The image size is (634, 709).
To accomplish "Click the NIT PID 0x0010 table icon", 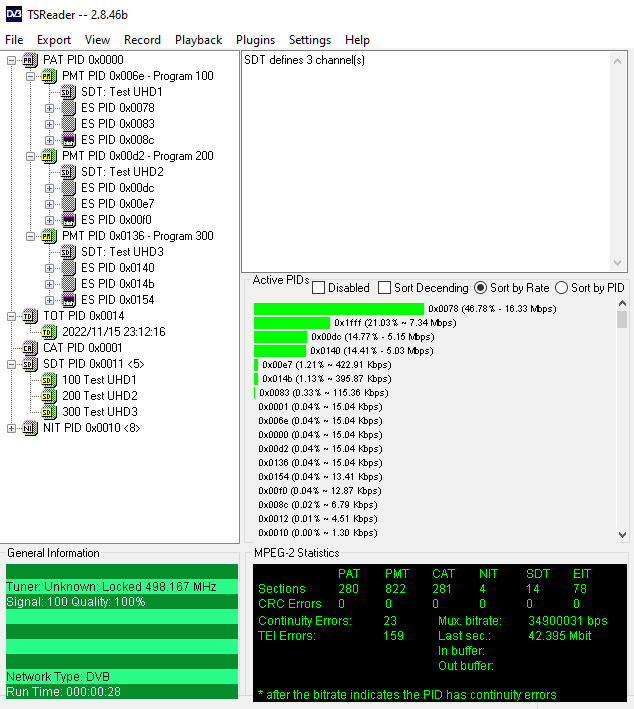I will (x=29, y=428).
